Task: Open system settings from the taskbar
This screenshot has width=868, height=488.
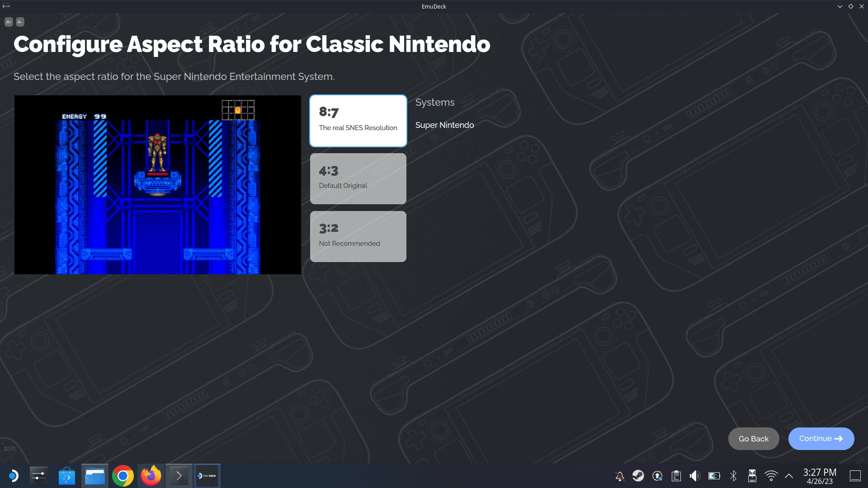Action: coord(39,476)
